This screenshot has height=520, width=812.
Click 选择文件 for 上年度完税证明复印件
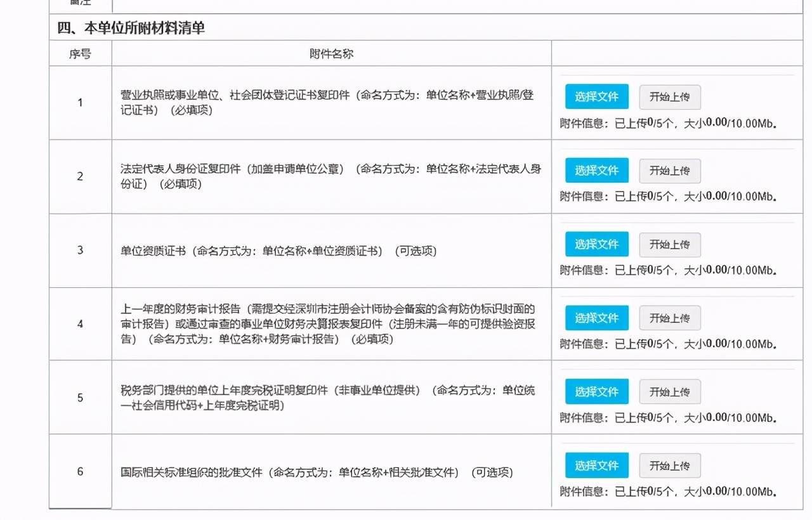596,391
